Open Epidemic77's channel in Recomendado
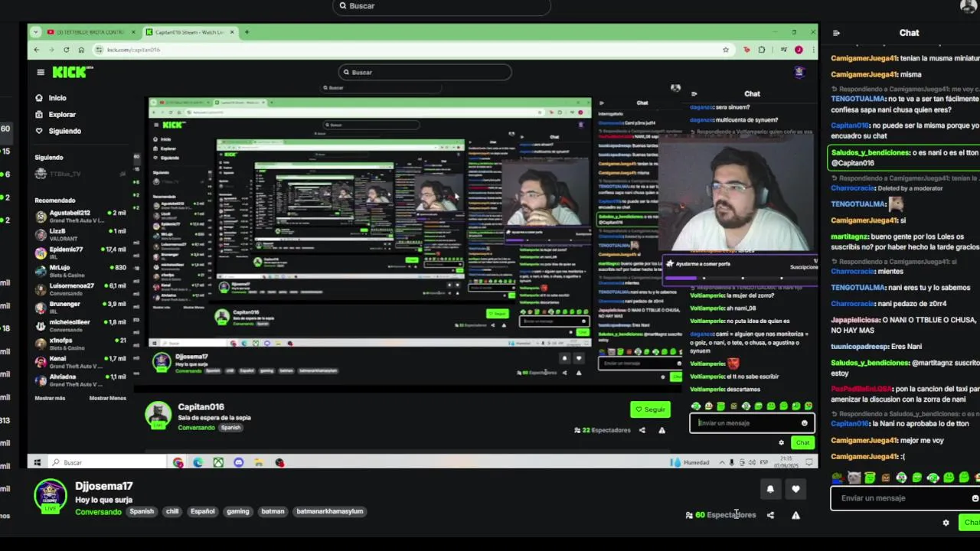This screenshot has width=980, height=551. pos(80,253)
